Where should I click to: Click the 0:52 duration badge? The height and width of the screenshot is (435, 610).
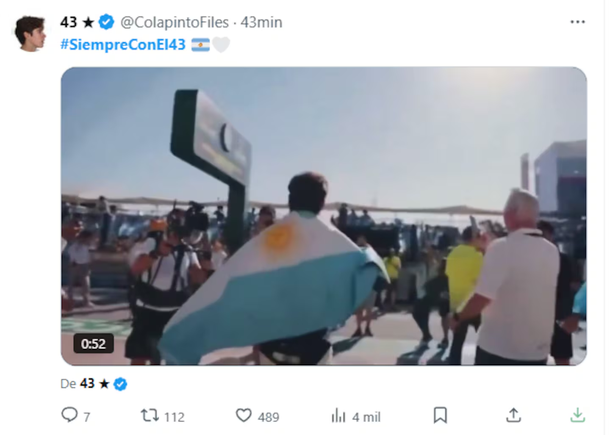[93, 343]
